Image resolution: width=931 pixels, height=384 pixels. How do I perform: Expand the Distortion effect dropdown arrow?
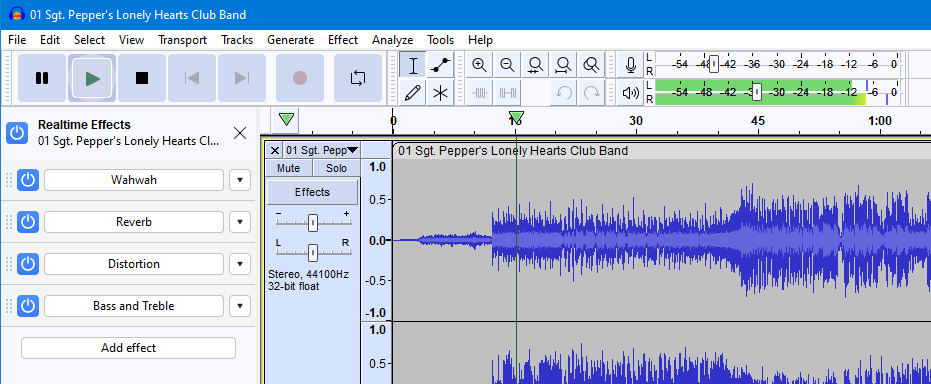tap(240, 264)
